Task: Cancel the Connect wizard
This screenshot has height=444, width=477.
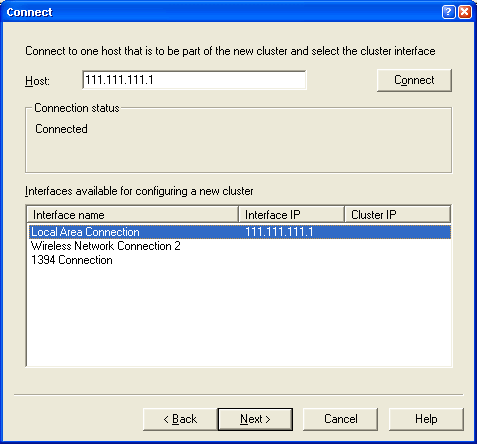Action: (x=341, y=419)
